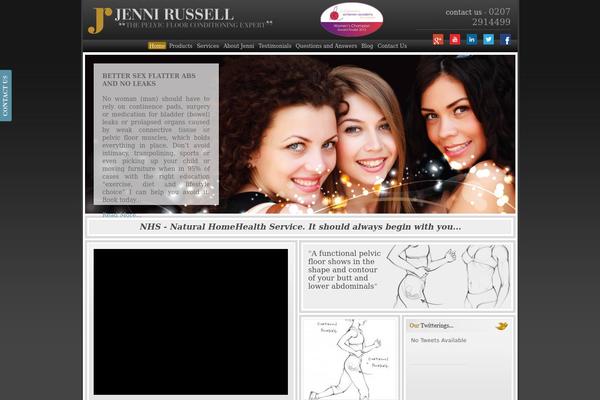The image size is (600, 400).
Task: Click the Women's Champion award badge
Action: coord(352,19)
